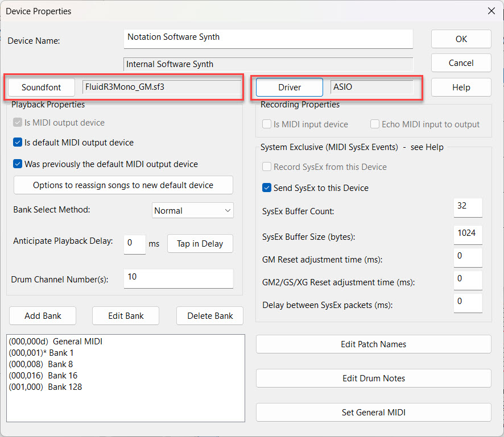Click the Drum Channel Number(s) field
The width and height of the screenshot is (504, 437).
coord(178,278)
